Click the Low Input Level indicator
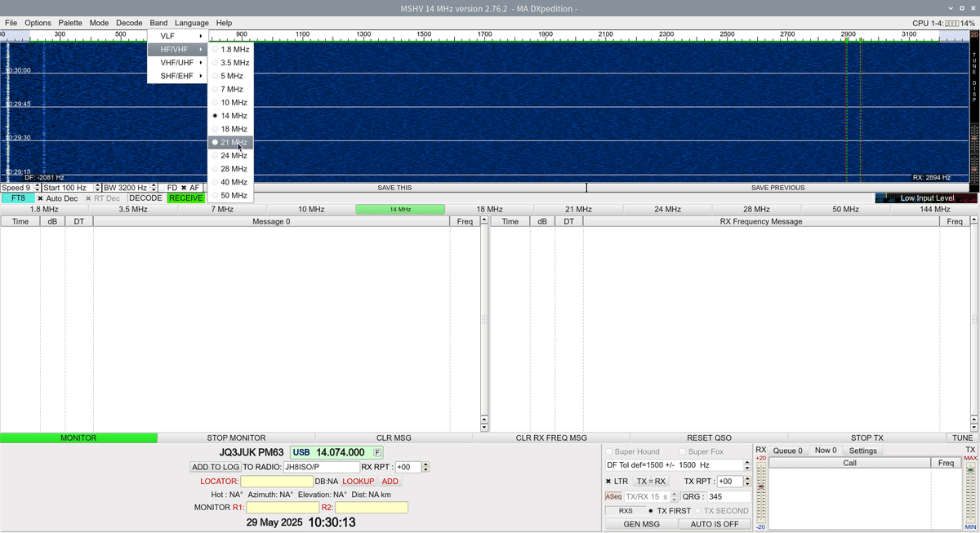This screenshot has width=980, height=533. [925, 197]
